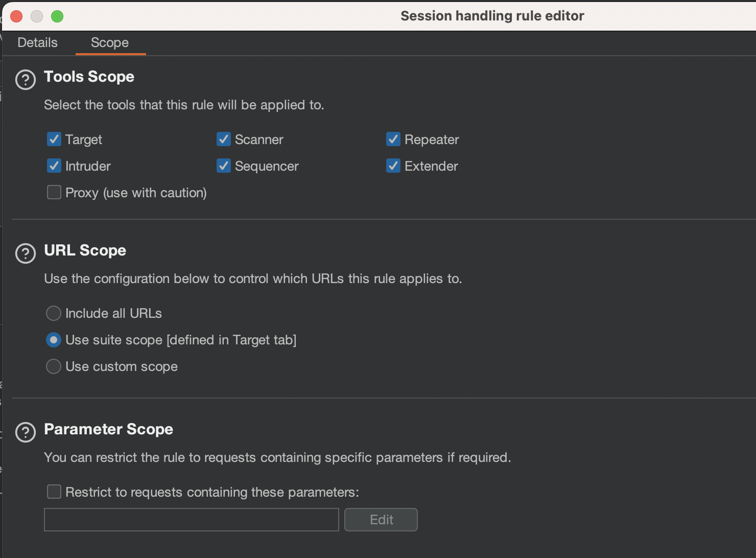Disable the Intruder checkbox
Image resolution: width=756 pixels, height=558 pixels.
point(54,166)
